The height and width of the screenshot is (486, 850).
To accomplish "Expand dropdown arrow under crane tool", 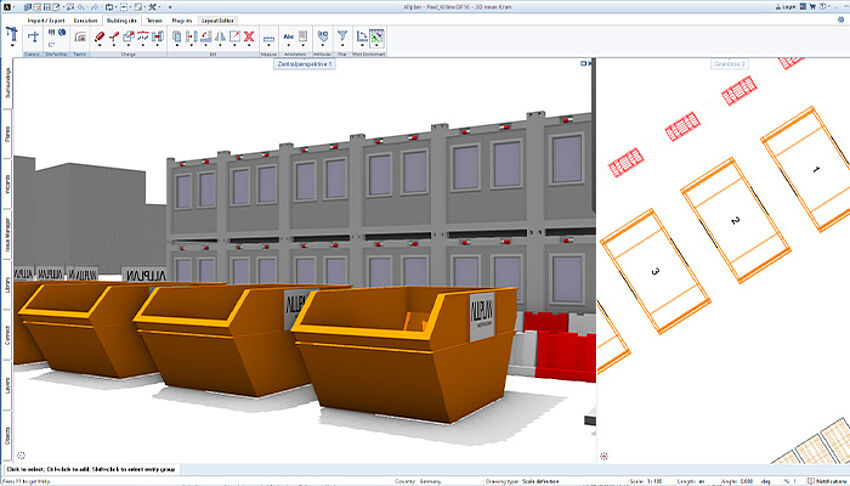I will [12, 47].
